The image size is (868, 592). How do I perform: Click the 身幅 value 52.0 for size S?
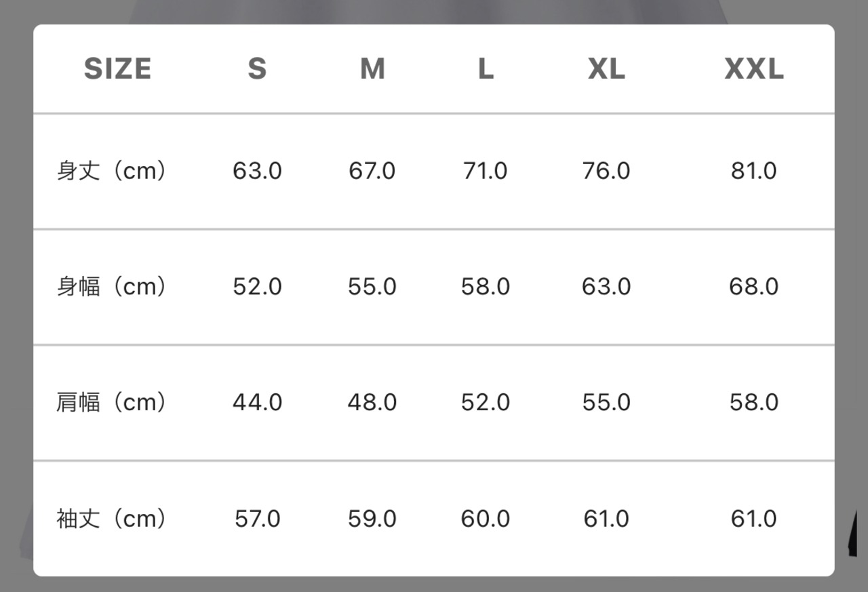[x=257, y=287]
